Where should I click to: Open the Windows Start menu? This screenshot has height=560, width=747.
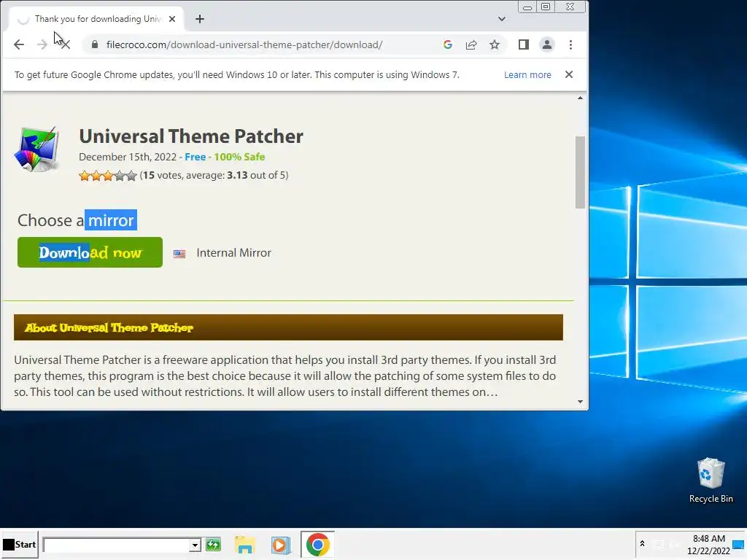[x=20, y=544]
